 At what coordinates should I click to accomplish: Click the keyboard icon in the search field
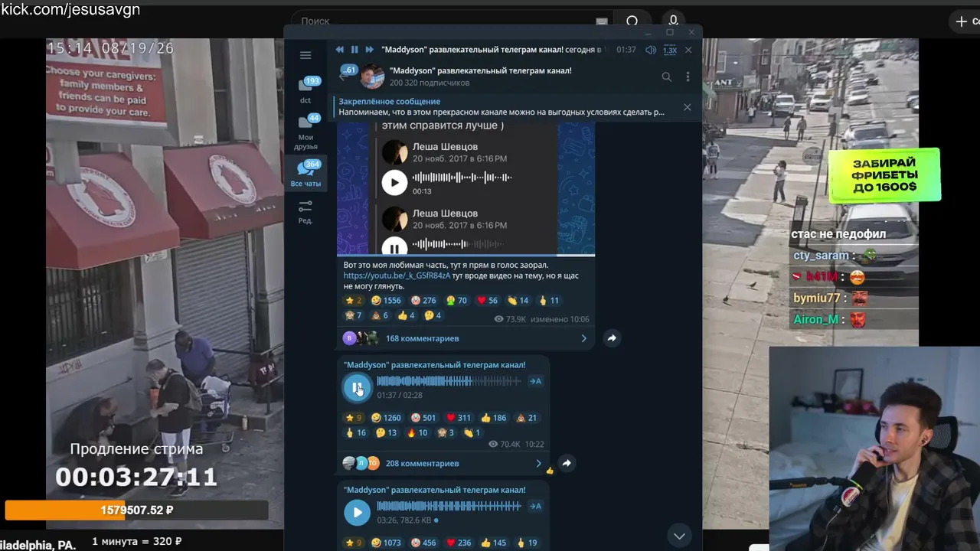pos(602,21)
